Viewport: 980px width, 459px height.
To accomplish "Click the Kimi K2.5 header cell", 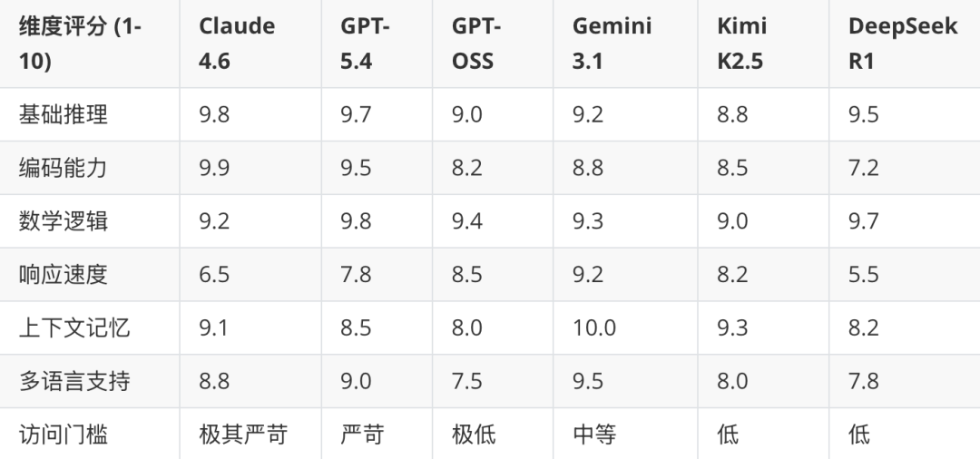I will point(763,44).
